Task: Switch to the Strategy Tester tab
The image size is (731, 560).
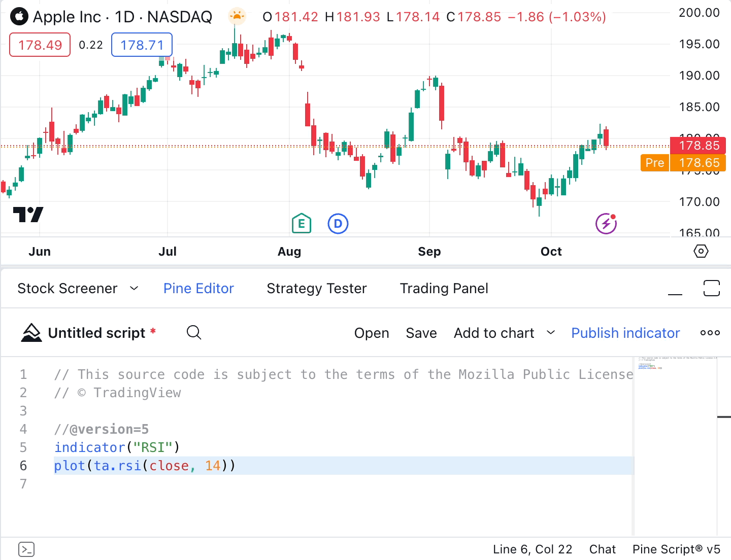Action: point(317,288)
